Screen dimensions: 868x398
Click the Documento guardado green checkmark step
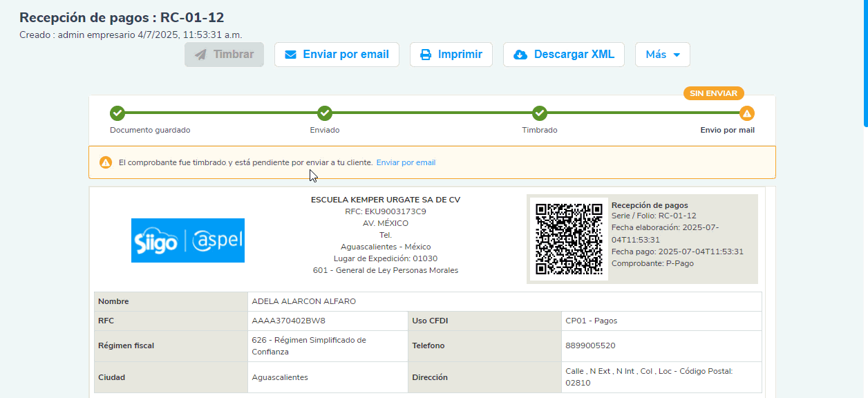tap(117, 113)
